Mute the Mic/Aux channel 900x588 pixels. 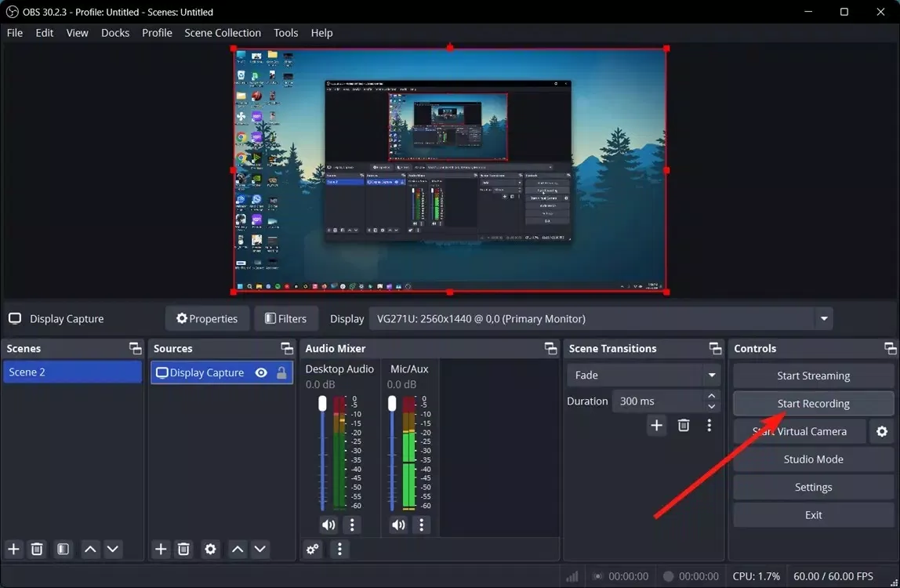click(x=398, y=524)
